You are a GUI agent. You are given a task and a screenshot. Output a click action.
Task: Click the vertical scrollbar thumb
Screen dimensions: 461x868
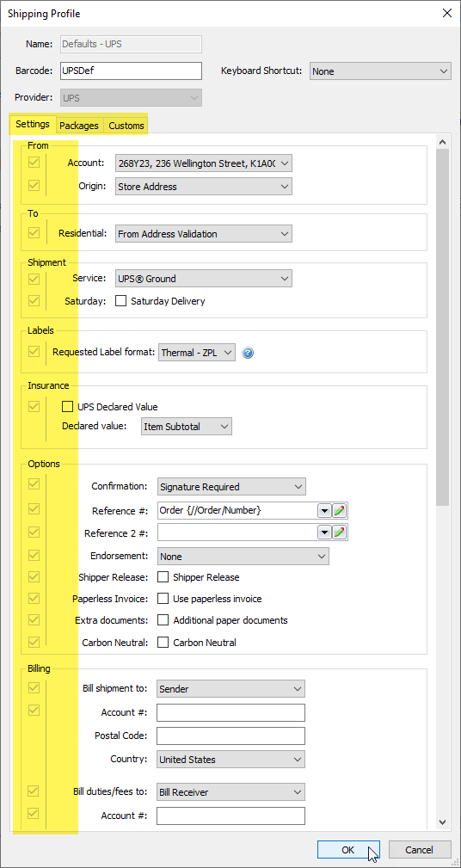click(442, 327)
